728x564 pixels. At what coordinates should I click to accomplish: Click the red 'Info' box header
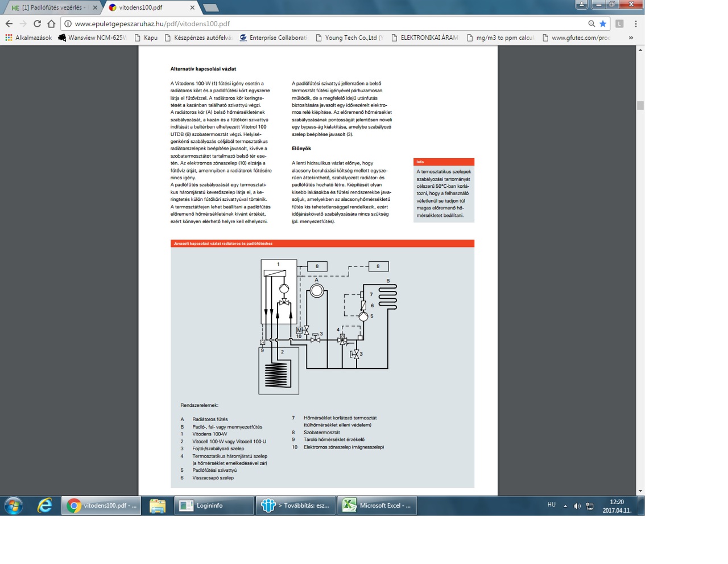pyautogui.click(x=444, y=162)
